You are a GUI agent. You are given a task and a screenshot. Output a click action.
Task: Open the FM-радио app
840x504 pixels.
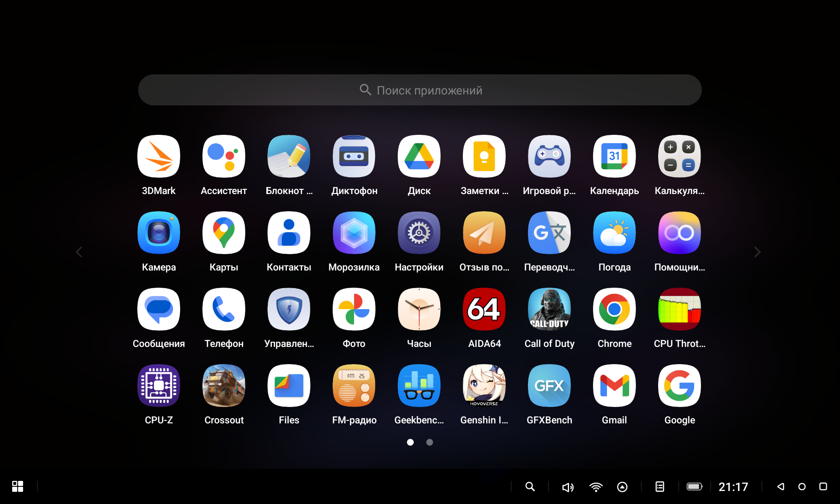354,386
